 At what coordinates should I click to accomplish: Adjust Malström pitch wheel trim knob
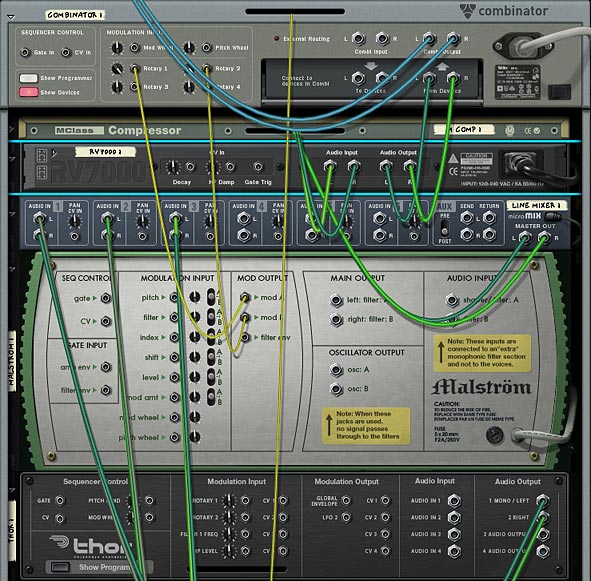[x=194, y=437]
